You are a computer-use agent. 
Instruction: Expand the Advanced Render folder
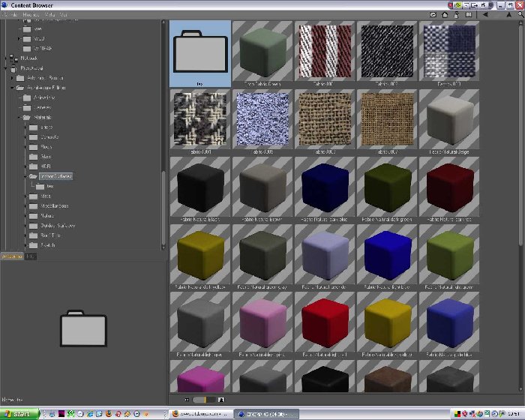pos(13,78)
